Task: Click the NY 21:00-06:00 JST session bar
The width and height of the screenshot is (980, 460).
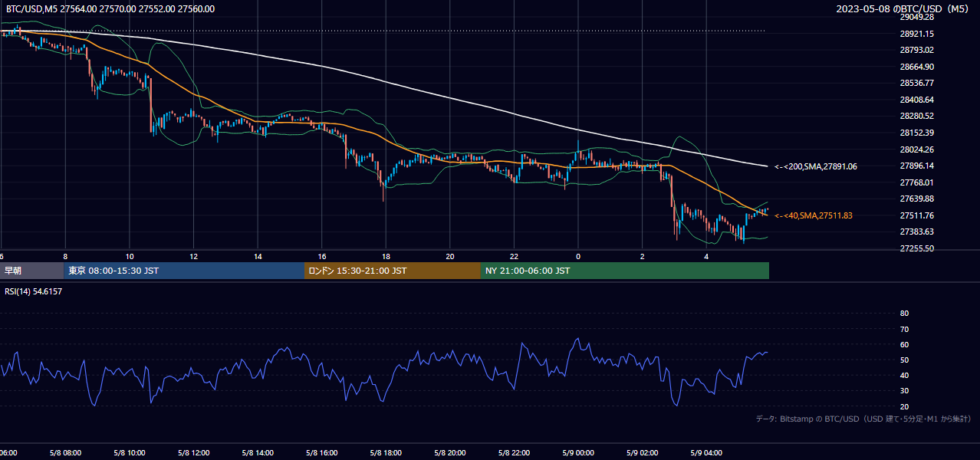Action: (x=624, y=271)
